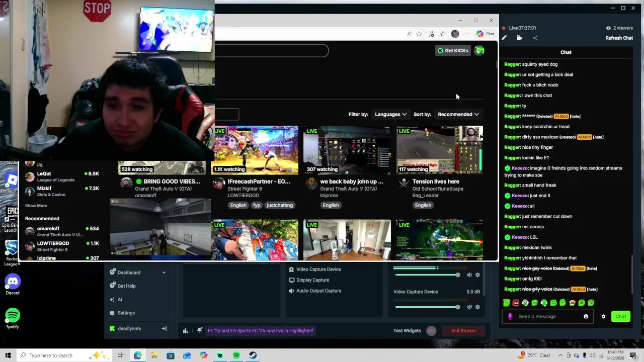The width and height of the screenshot is (644, 362).
Task: Open upper mixer channel settings gear
Action: pos(477,275)
